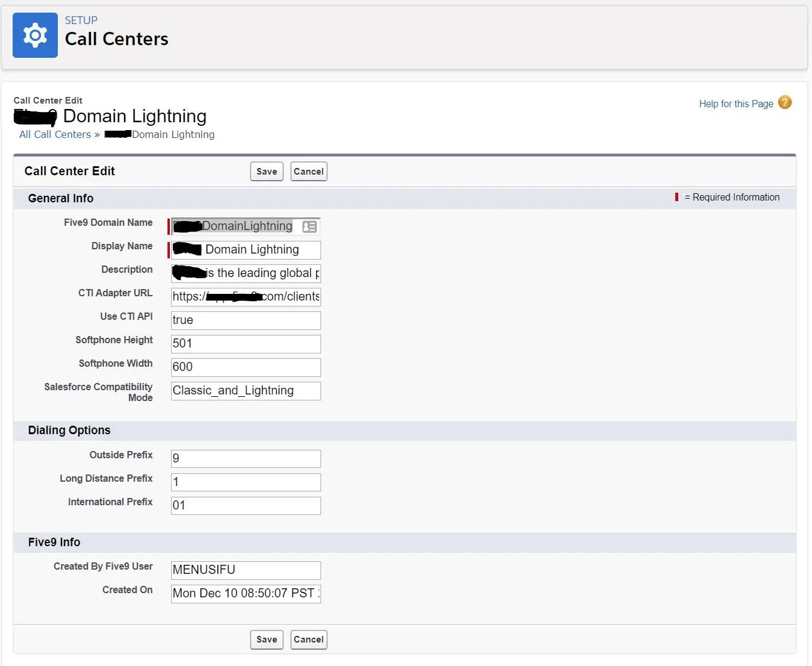Click the CTI Adapter URL field
812x666 pixels.
click(246, 297)
